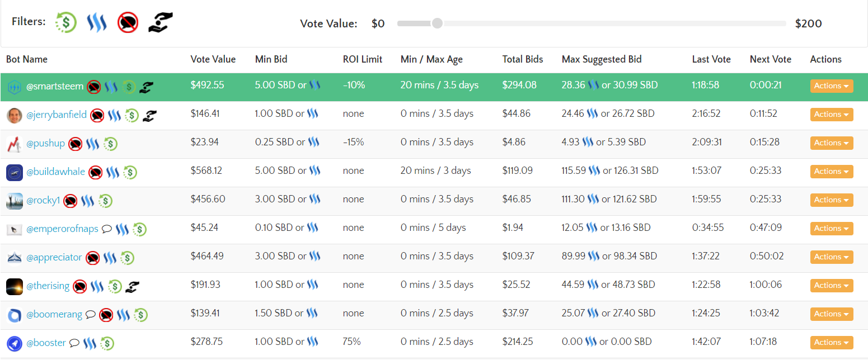Sort by Vote Value column header
The height and width of the screenshot is (360, 868).
[213, 59]
